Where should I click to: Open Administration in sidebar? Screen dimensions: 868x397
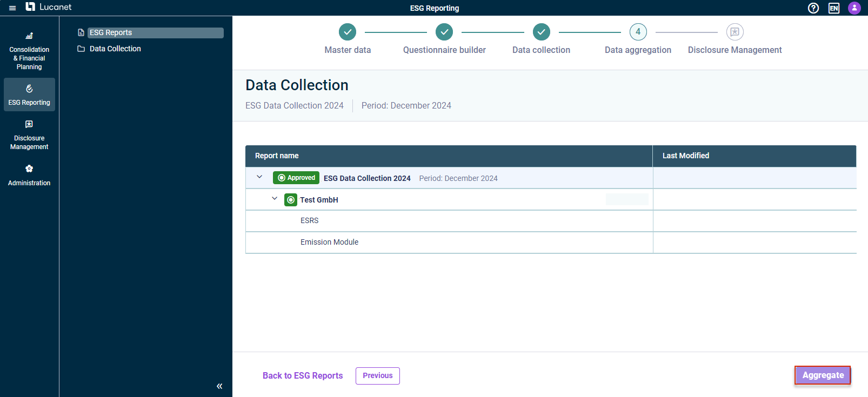click(x=29, y=176)
